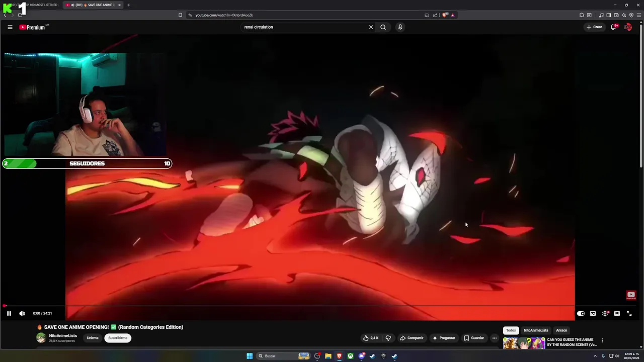
Task: Run search with magnifier button
Action: (x=383, y=27)
